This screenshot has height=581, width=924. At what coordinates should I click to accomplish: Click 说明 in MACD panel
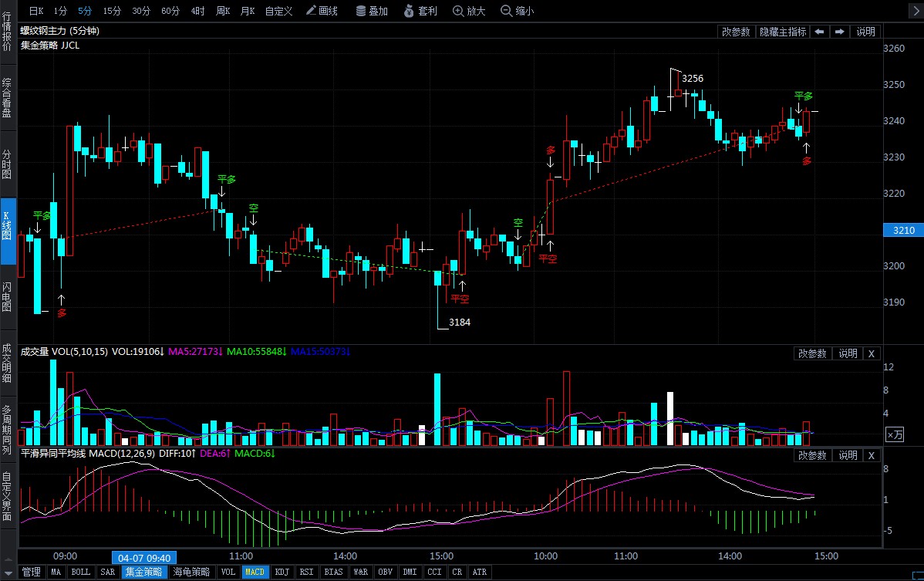click(848, 455)
